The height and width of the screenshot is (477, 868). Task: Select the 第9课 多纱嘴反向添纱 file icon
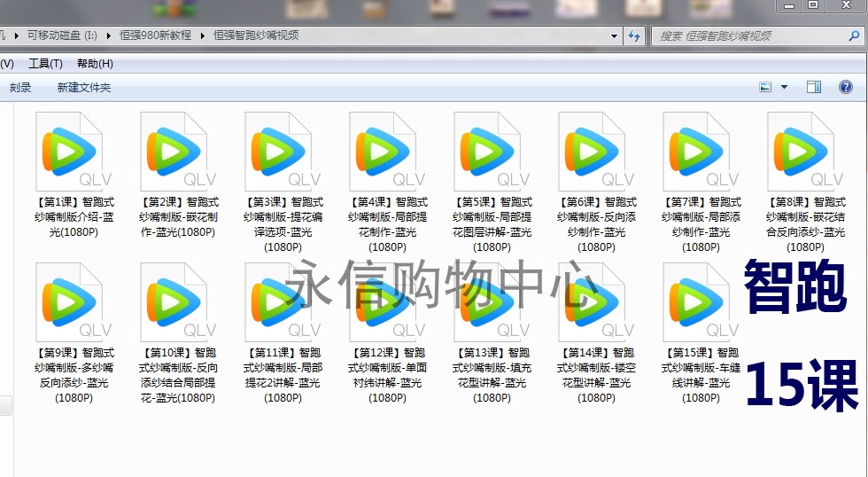coord(74,302)
